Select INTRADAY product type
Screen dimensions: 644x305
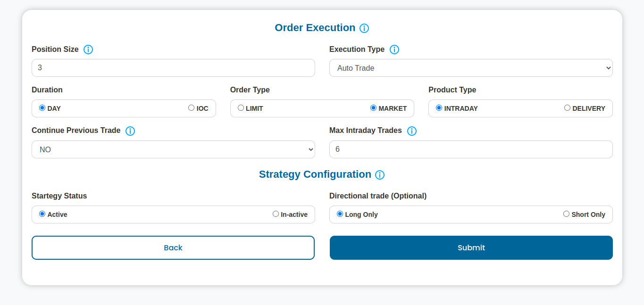click(439, 108)
